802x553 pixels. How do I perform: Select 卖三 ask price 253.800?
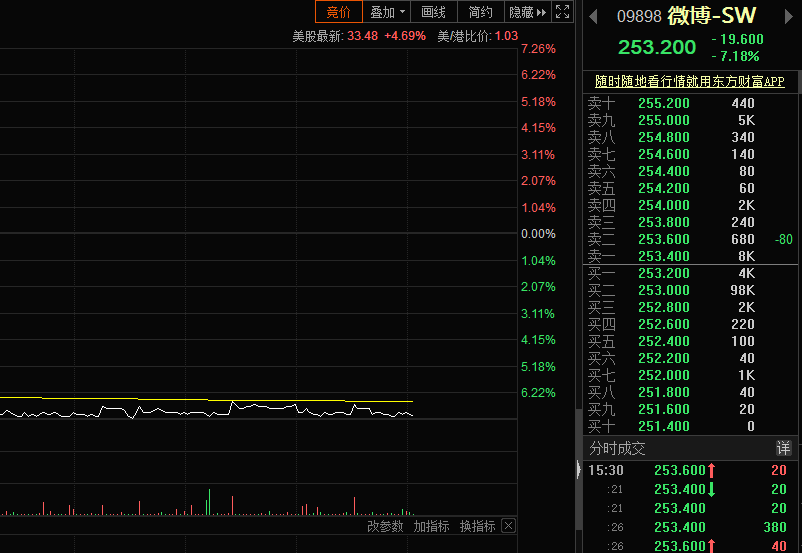pos(664,222)
